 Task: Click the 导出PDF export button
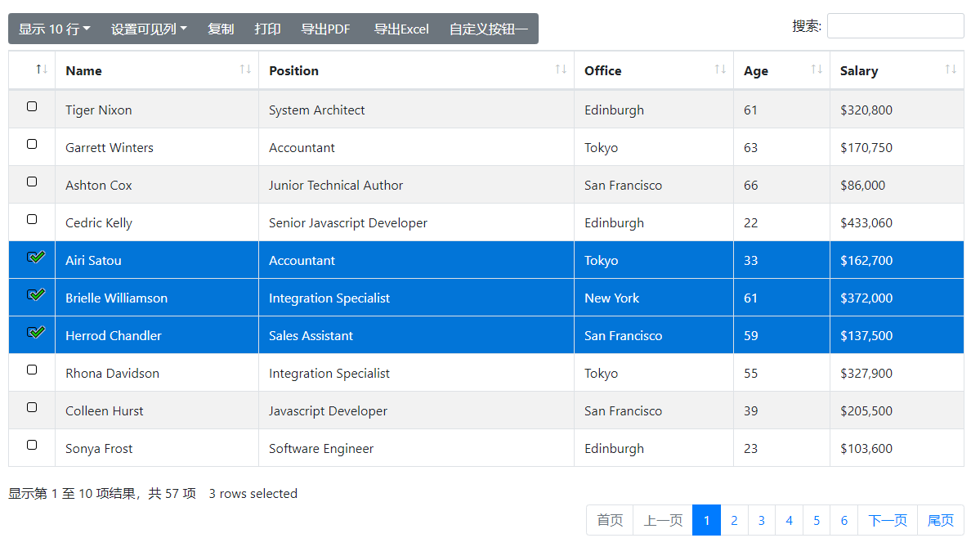(x=325, y=29)
